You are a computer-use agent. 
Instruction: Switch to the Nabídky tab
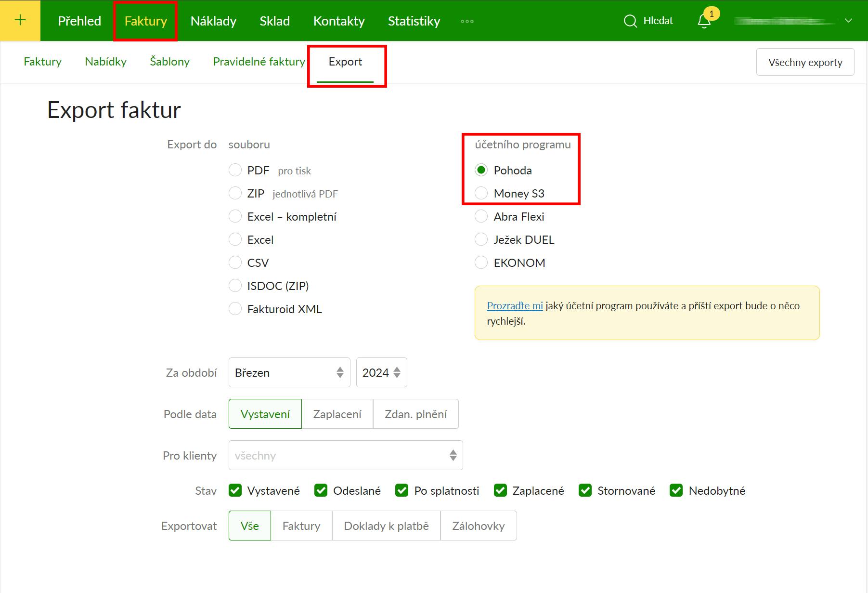(x=105, y=62)
